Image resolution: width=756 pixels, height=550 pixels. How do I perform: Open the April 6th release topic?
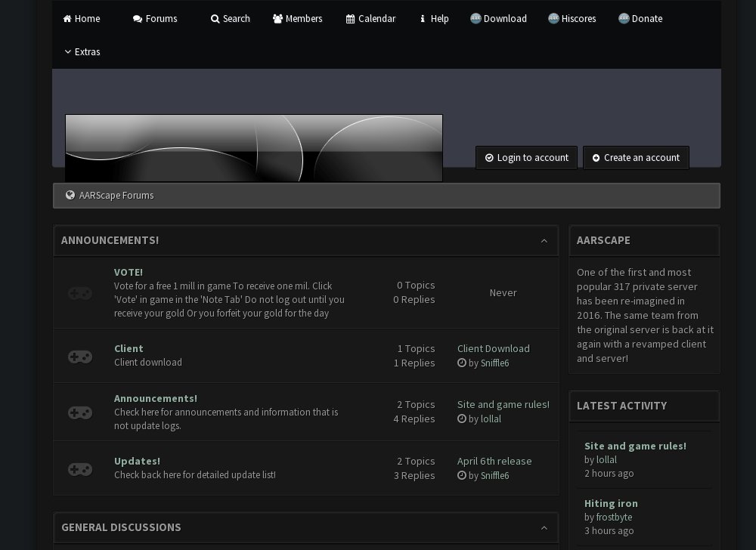point(494,461)
